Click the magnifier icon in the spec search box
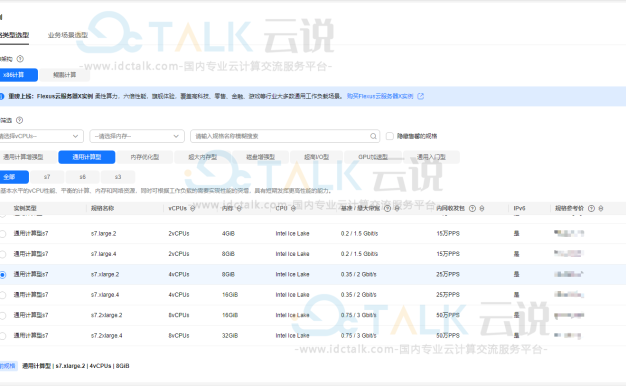 click(373, 136)
